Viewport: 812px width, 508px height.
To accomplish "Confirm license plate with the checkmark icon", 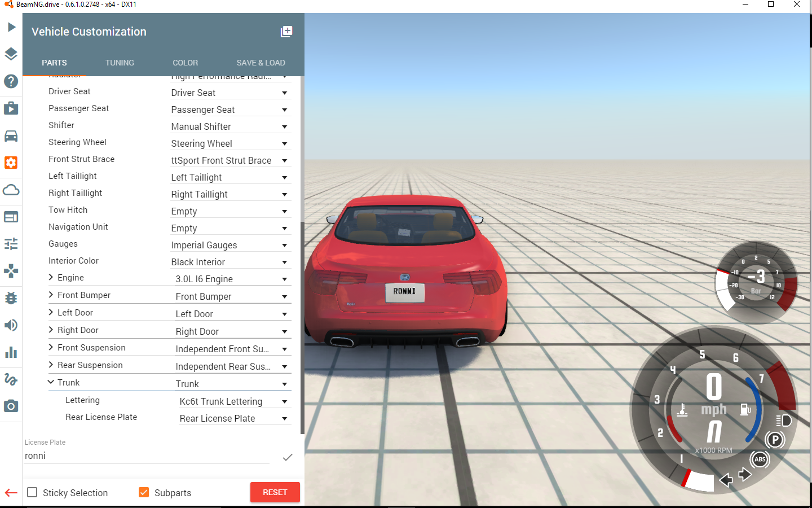I will click(x=288, y=457).
